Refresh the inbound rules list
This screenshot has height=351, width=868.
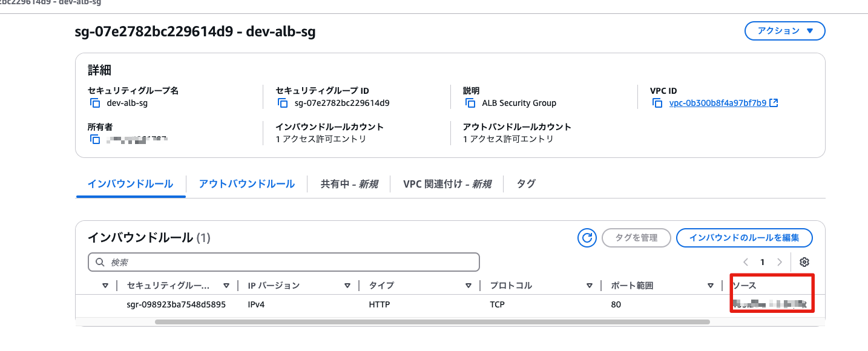point(587,238)
